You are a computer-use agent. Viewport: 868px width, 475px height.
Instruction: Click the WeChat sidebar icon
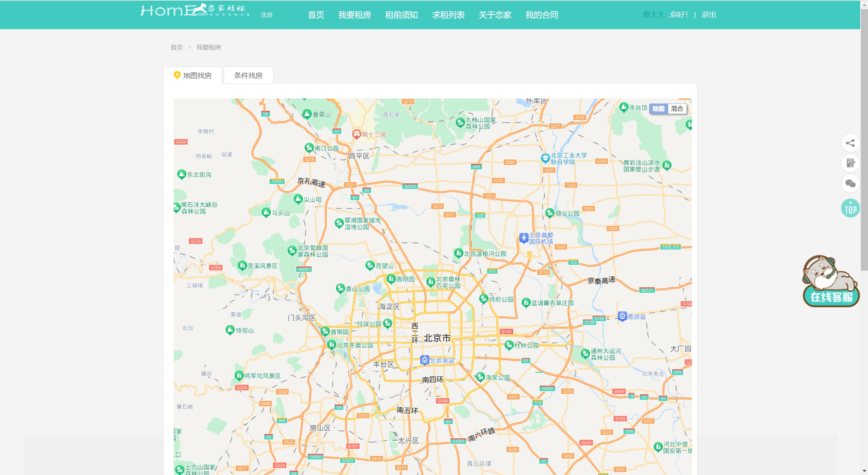(x=850, y=184)
